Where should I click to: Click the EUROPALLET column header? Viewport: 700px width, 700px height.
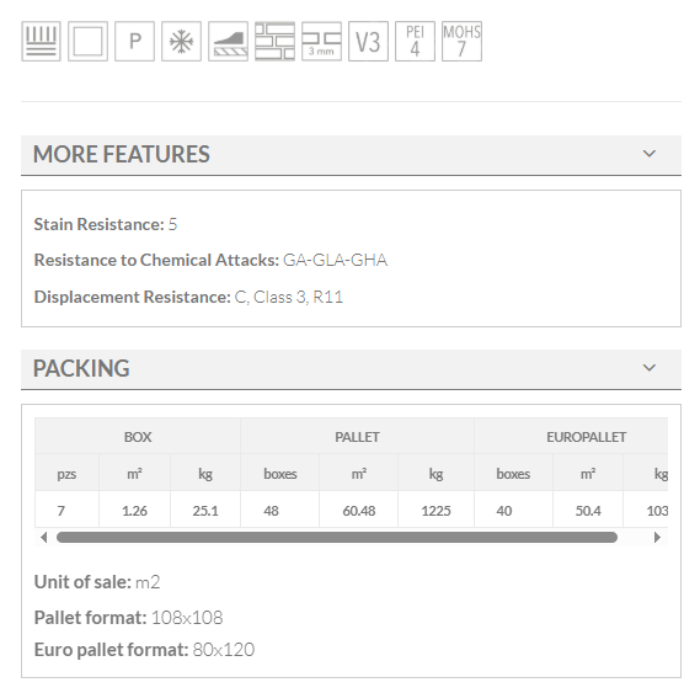pyautogui.click(x=586, y=437)
